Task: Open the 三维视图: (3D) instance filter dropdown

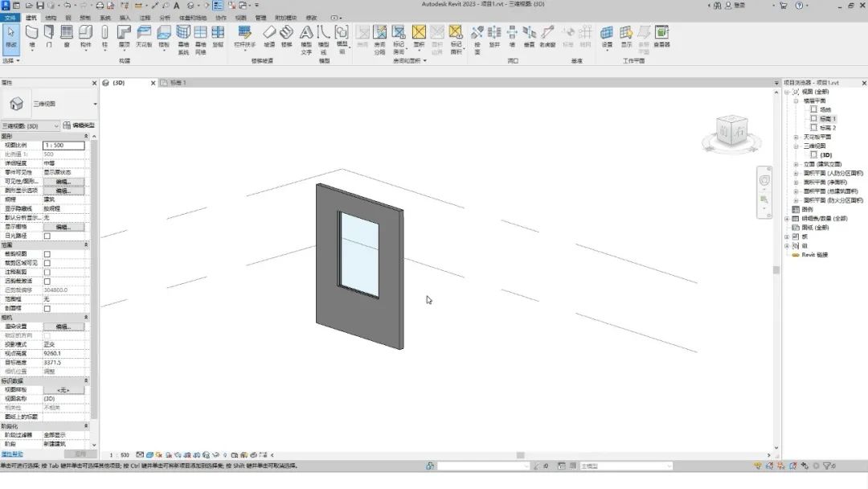Action: click(30, 126)
